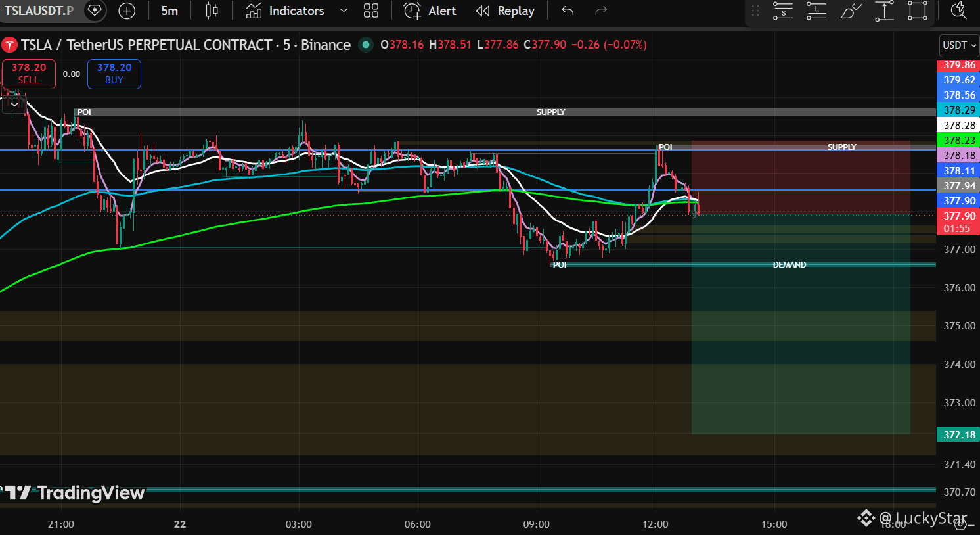Click the Tesla logo next to the chart title
The width and height of the screenshot is (980, 535).
tap(9, 45)
